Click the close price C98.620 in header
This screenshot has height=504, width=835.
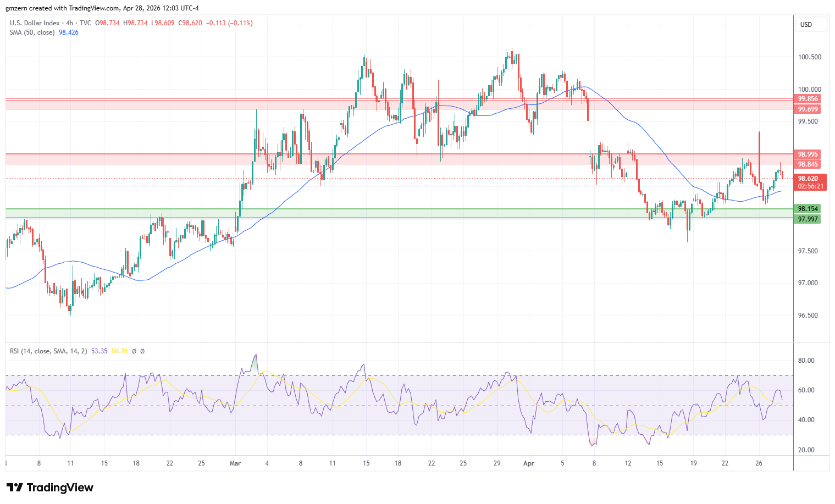(x=190, y=23)
